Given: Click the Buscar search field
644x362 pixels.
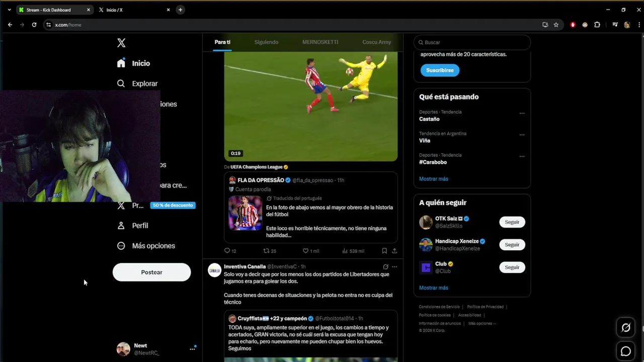Looking at the screenshot, I should tap(472, 42).
